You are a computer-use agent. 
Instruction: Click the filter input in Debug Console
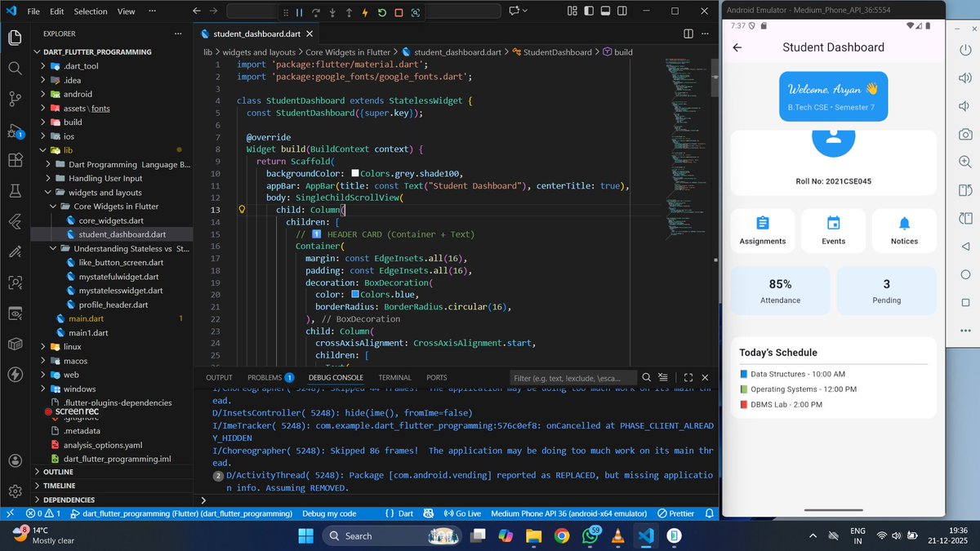(x=573, y=378)
